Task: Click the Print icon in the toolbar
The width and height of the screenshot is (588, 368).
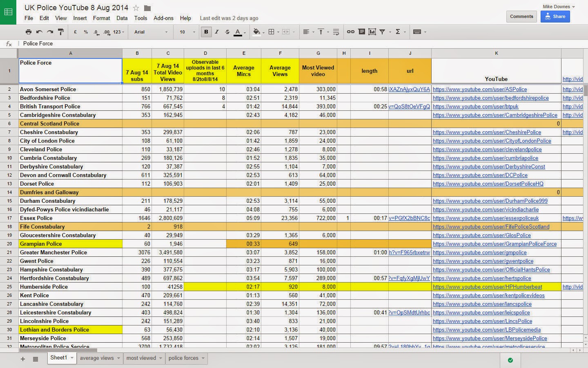Action: tap(28, 32)
